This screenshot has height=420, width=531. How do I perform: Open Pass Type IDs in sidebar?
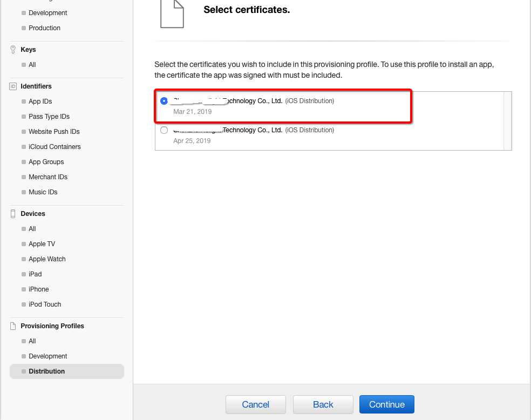(x=49, y=117)
